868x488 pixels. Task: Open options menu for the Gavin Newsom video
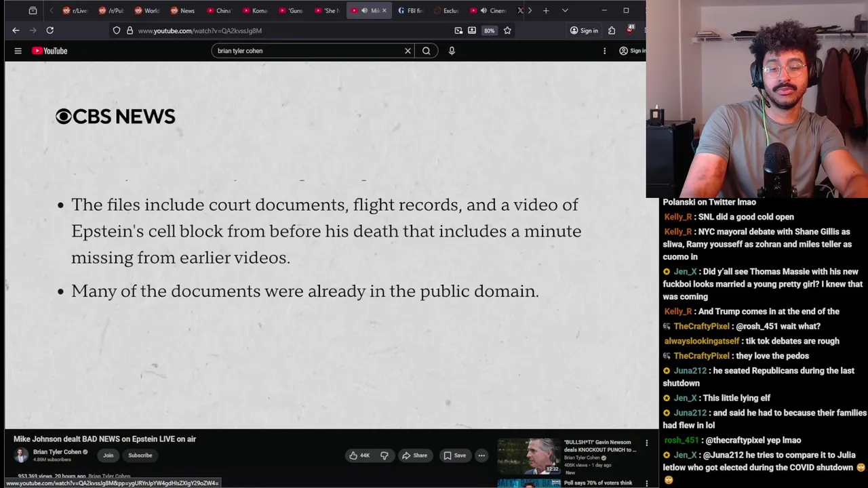tap(646, 443)
